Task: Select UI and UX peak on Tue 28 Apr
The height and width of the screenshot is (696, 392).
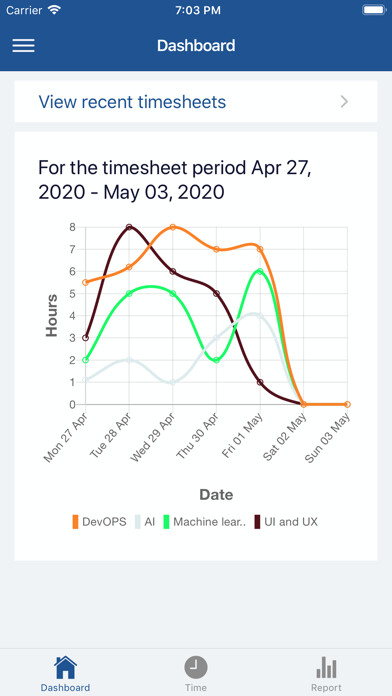Action: pyautogui.click(x=129, y=227)
